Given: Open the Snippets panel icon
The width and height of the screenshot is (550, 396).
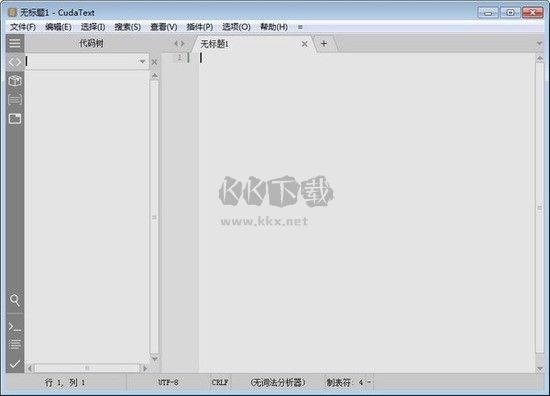Looking at the screenshot, I should [15, 100].
